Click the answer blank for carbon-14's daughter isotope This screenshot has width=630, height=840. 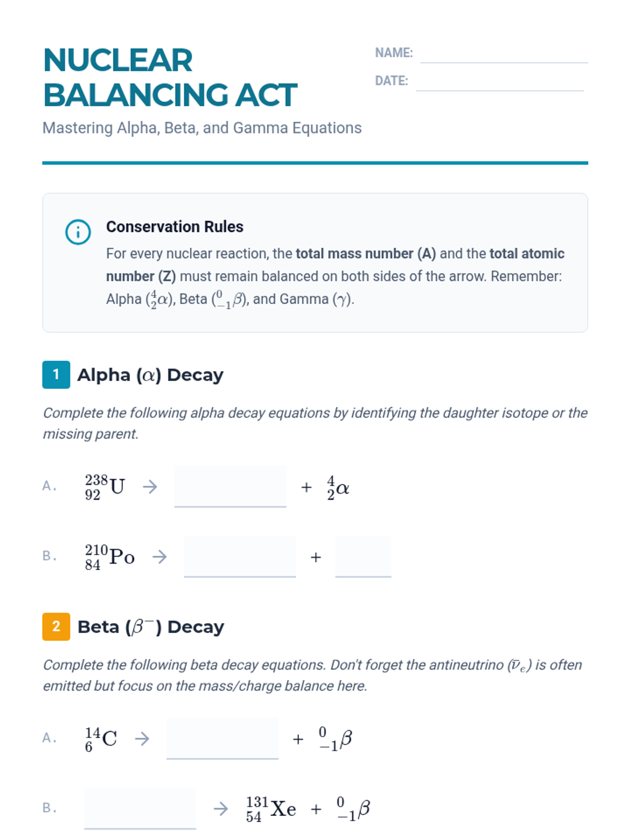click(222, 739)
